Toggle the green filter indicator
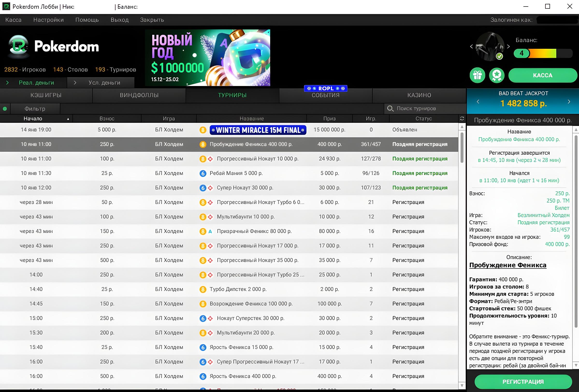The width and height of the screenshot is (579, 392). pos(5,109)
